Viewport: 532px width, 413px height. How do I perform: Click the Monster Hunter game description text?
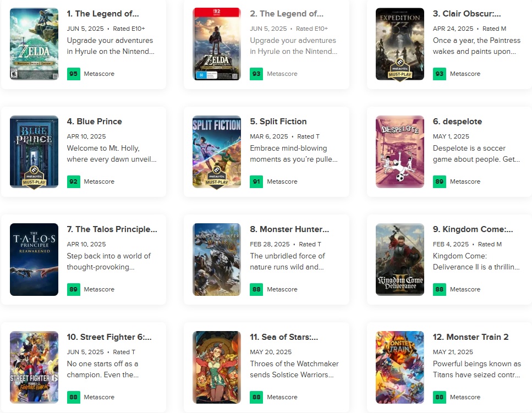[288, 261]
